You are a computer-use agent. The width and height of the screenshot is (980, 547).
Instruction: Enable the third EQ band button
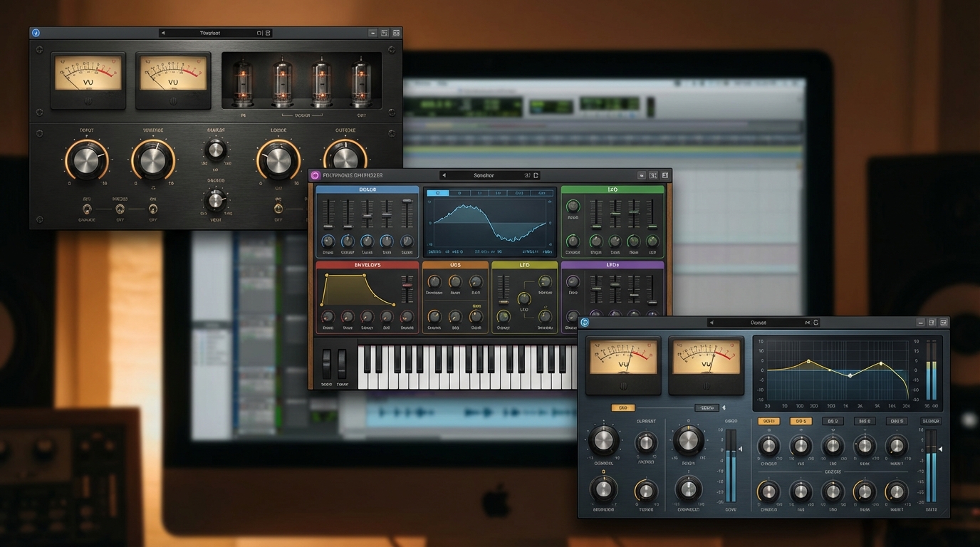pyautogui.click(x=832, y=421)
